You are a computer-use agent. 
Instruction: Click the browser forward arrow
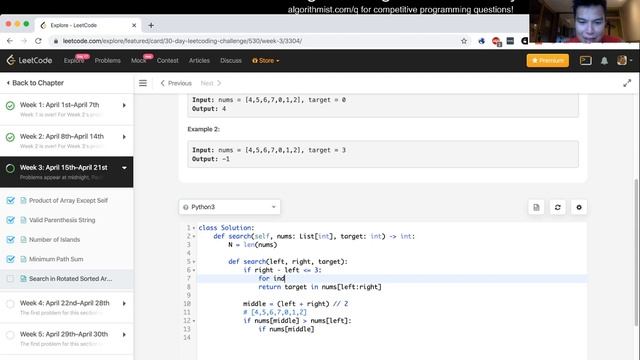(x=24, y=41)
